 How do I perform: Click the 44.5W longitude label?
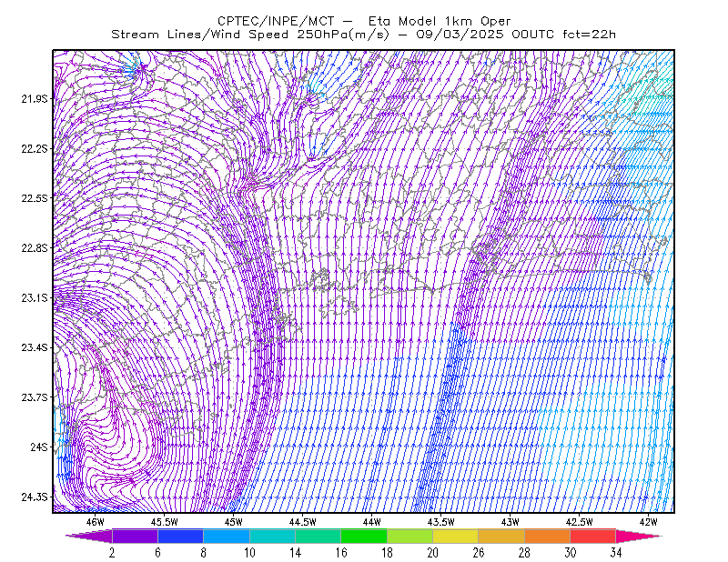point(303,522)
